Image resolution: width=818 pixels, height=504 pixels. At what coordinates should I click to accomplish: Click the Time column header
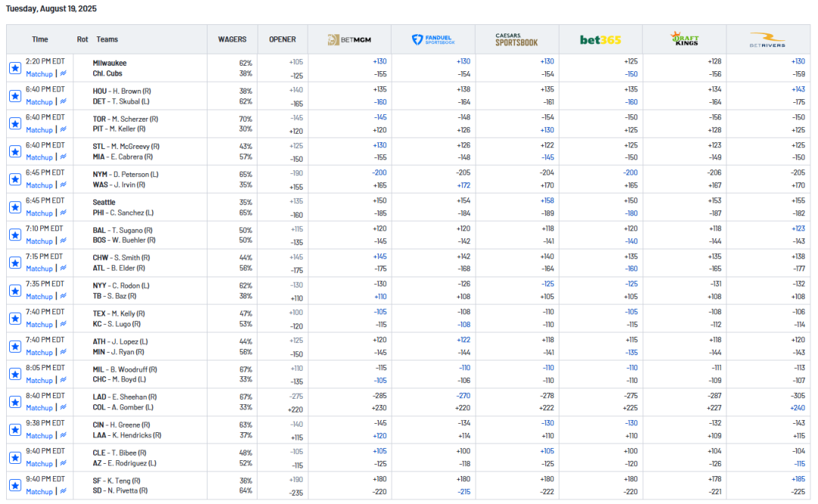click(x=39, y=39)
